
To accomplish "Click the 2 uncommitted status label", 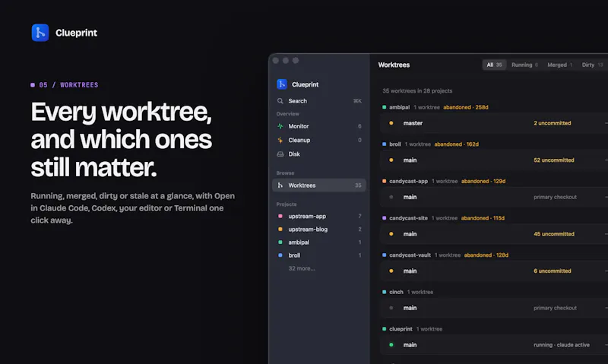I will pyautogui.click(x=553, y=123).
